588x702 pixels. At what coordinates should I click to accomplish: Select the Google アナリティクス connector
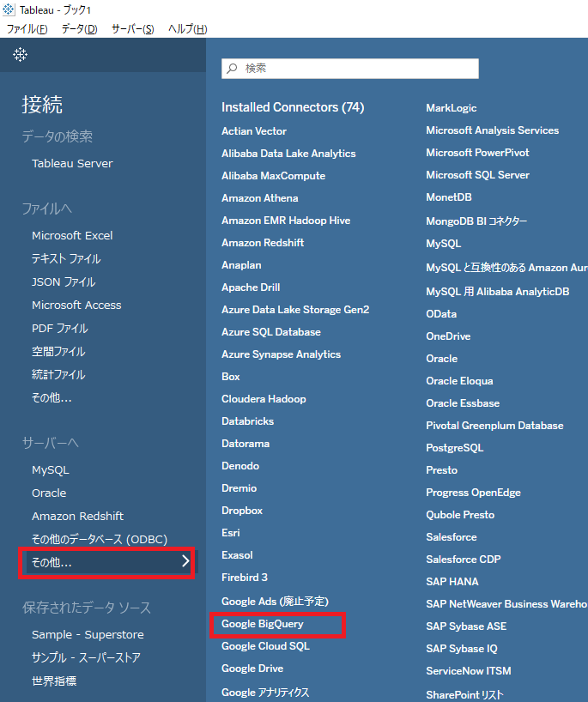coord(265,693)
